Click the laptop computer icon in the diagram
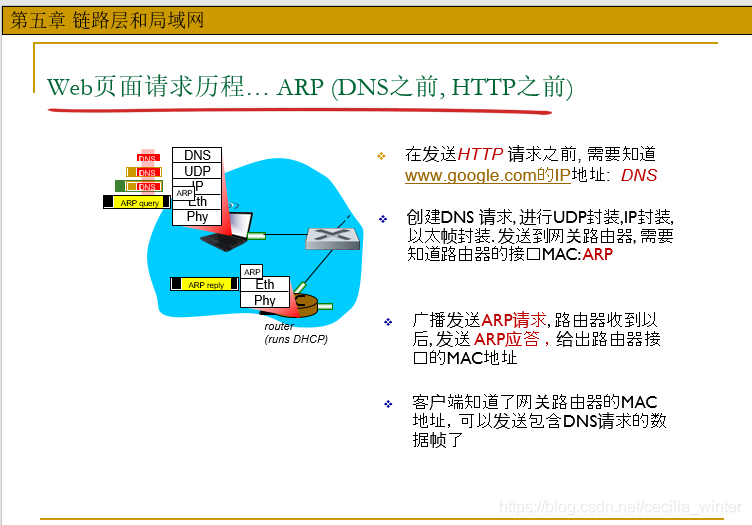 pos(226,231)
